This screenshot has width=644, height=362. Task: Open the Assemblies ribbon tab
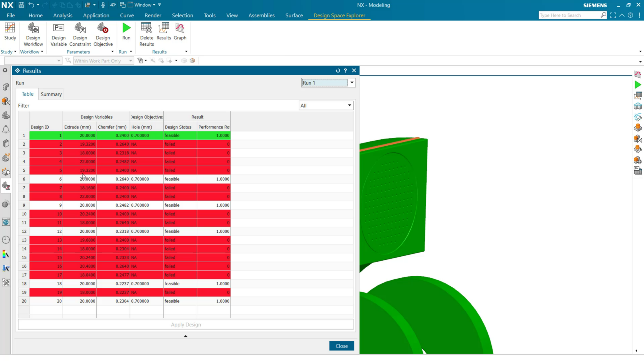click(261, 15)
